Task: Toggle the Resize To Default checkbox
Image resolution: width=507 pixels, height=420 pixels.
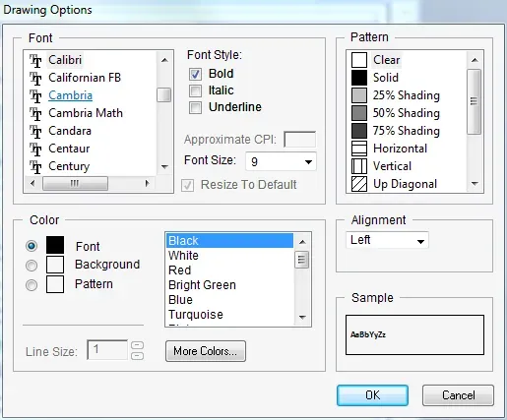Action: [x=188, y=185]
